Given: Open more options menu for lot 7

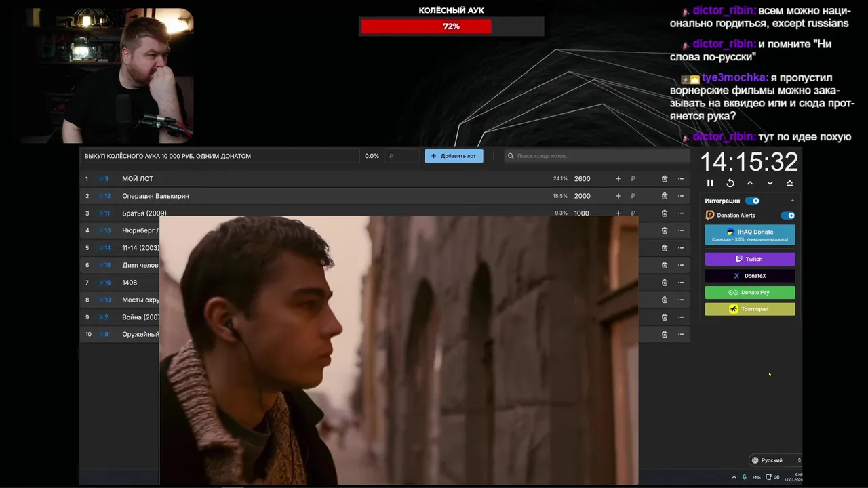Looking at the screenshot, I should click(x=681, y=283).
